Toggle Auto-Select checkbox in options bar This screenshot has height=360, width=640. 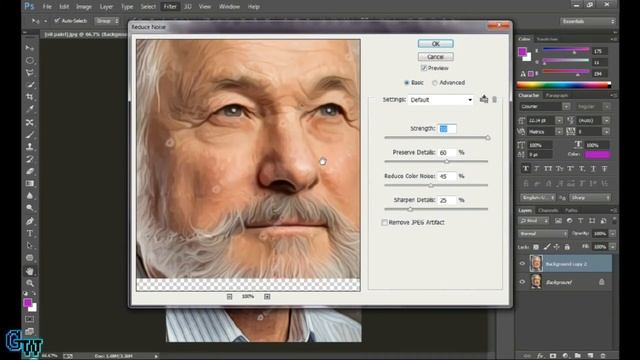(57, 20)
